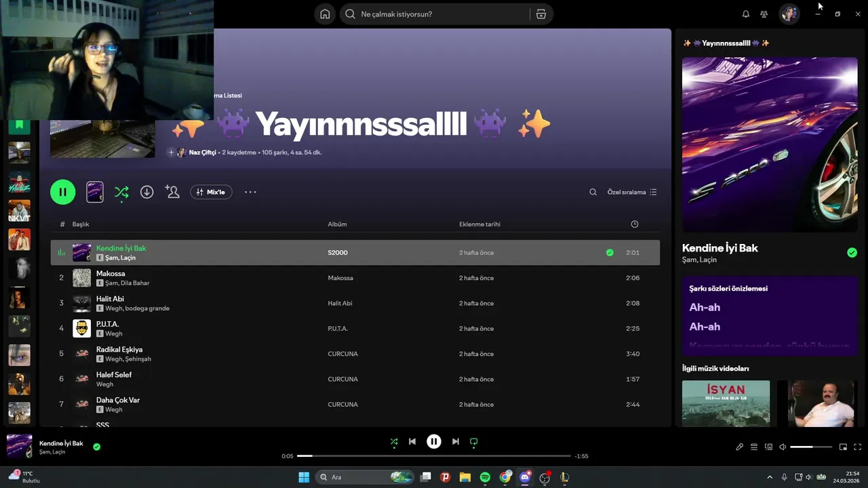868x488 pixels.
Task: Download the playlist with the arrow icon
Action: coord(146,192)
